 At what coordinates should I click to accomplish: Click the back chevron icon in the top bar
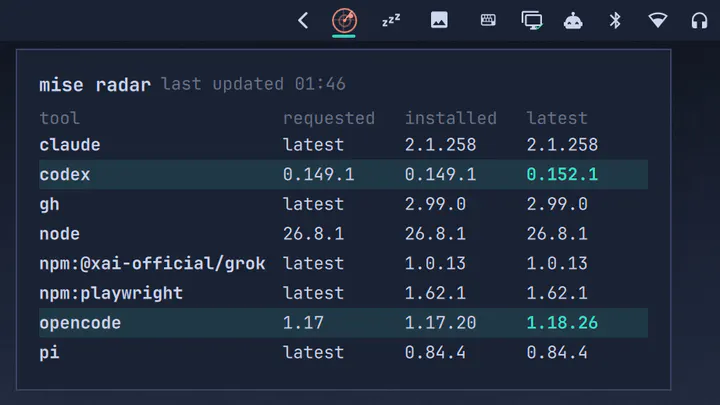(x=303, y=21)
